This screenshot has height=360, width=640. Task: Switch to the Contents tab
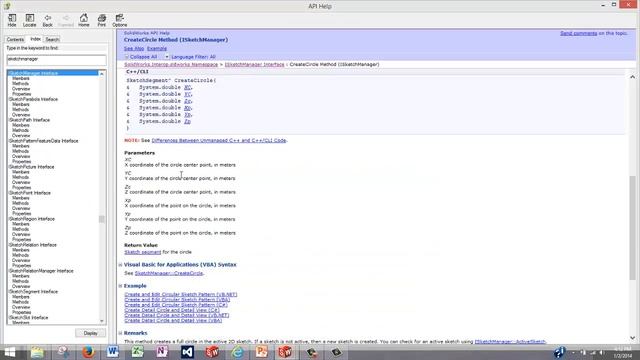point(15,40)
